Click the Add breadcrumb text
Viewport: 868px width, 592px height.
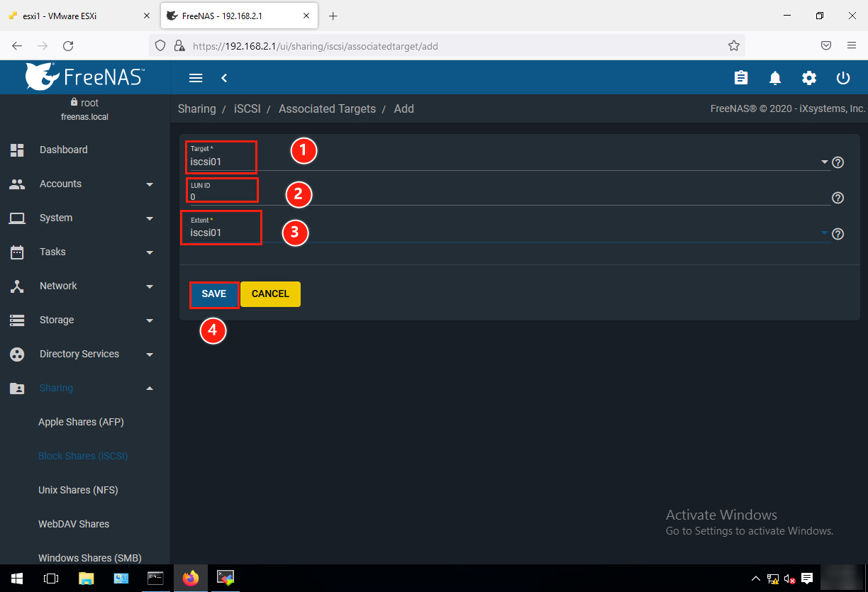[x=404, y=109]
